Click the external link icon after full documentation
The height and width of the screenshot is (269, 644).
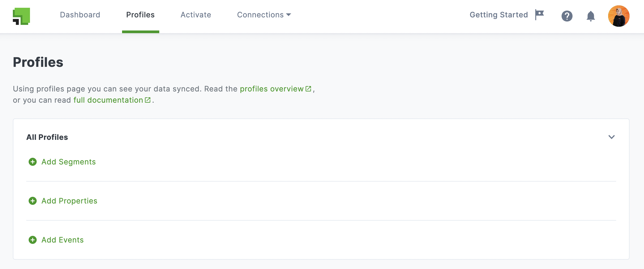point(147,100)
